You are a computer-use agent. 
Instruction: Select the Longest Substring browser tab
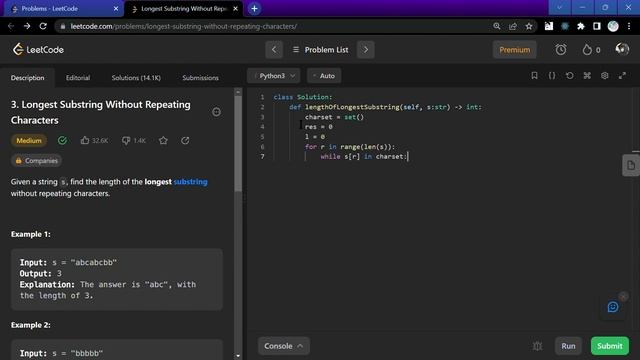pos(184,9)
